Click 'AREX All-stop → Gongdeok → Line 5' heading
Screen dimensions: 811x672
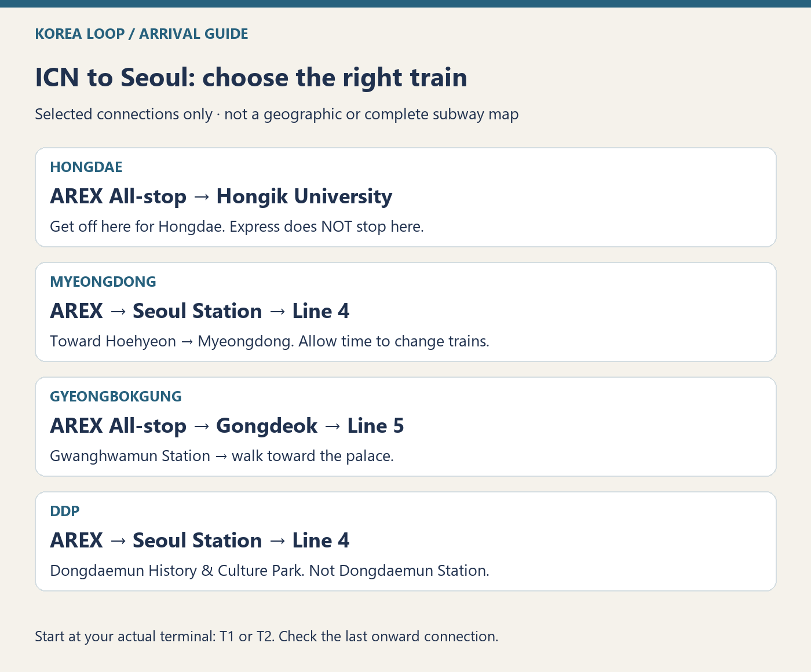tap(227, 426)
